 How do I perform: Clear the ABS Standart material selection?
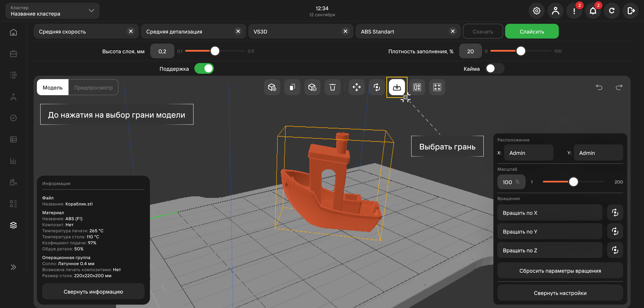click(453, 31)
